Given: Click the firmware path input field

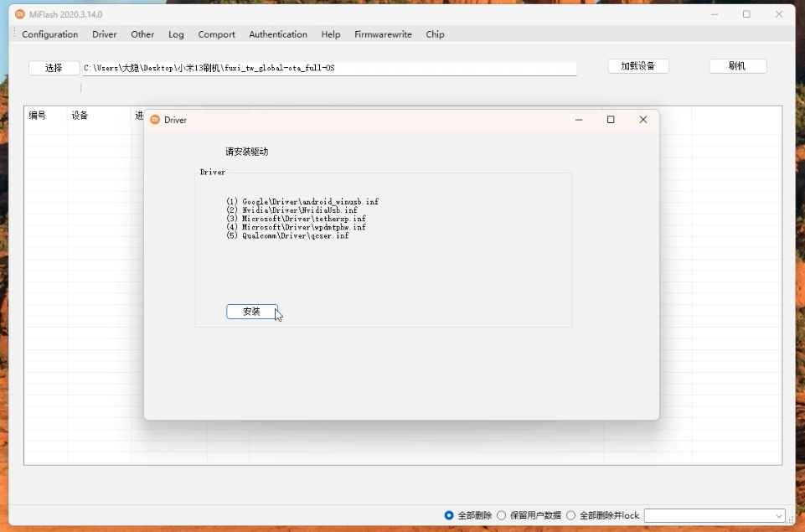Looking at the screenshot, I should 329,69.
